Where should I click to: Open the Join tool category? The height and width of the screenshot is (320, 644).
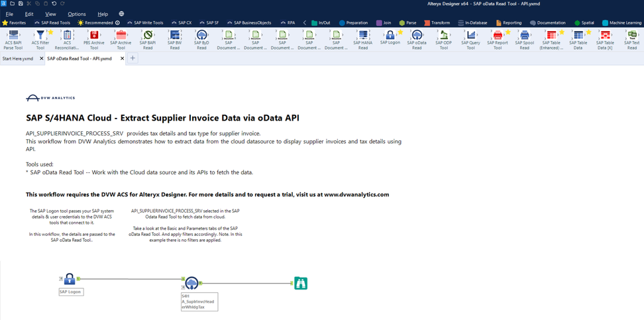pyautogui.click(x=384, y=23)
